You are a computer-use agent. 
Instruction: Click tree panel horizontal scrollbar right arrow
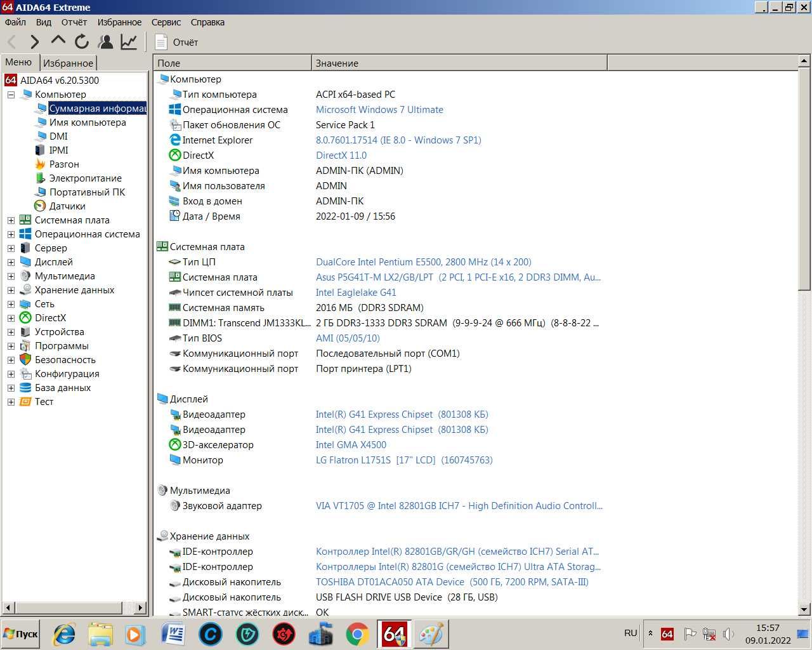coord(141,607)
